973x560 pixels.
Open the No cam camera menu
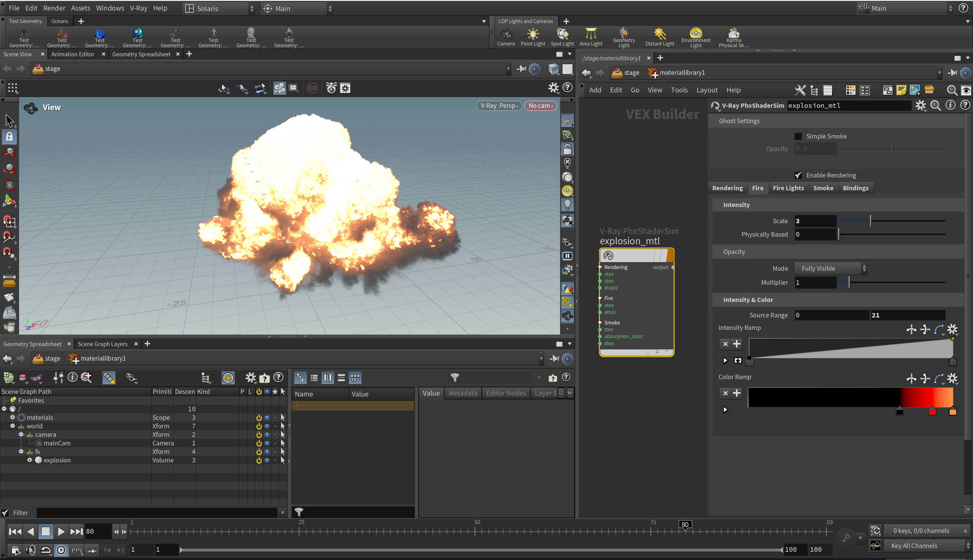(x=540, y=106)
